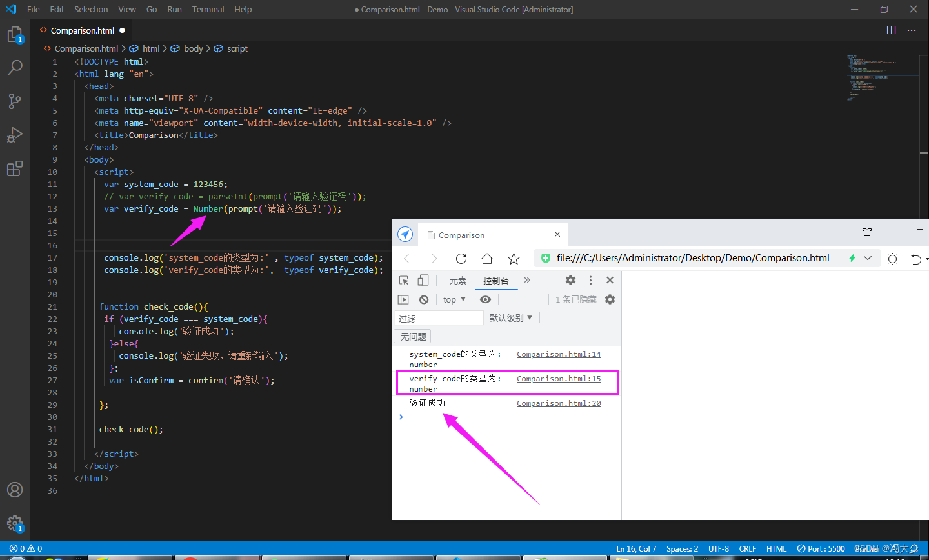929x560 pixels.
Task: Switch to the 控制台 DevTools tab
Action: pyautogui.click(x=495, y=280)
